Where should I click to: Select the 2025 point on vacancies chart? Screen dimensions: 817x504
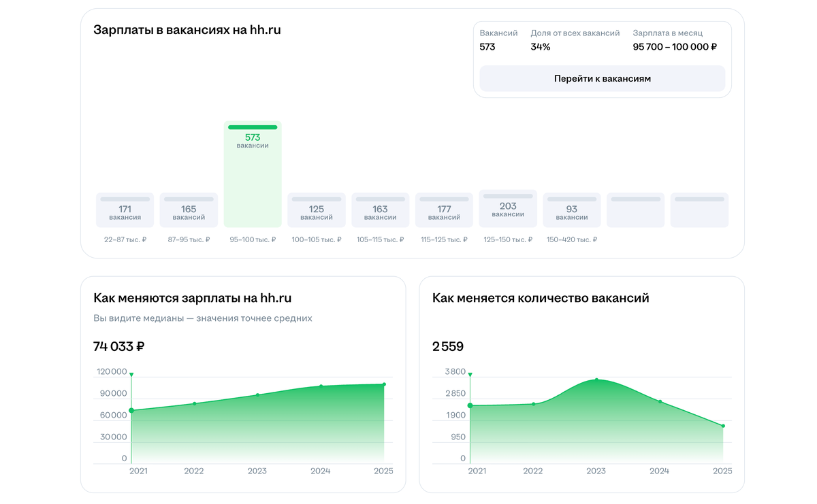click(723, 426)
